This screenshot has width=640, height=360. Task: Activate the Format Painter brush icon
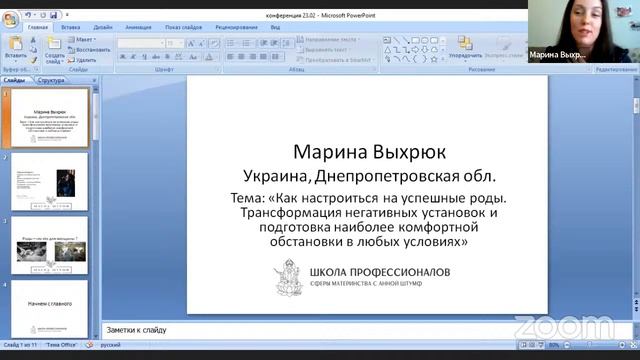tap(33, 60)
